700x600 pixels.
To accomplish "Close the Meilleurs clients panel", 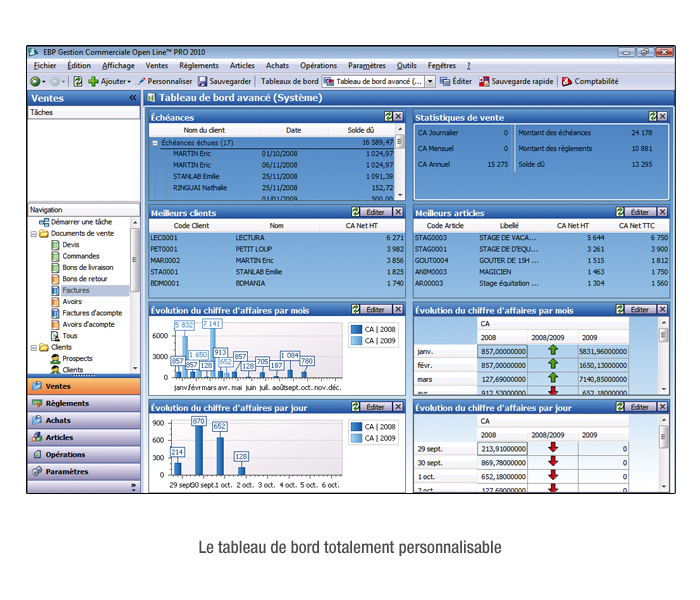I will (399, 212).
